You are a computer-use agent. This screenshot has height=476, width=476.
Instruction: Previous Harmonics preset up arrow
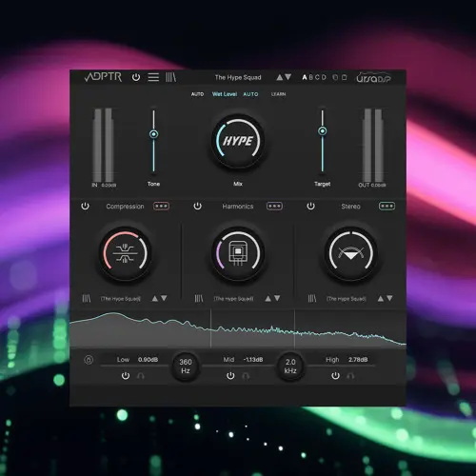point(268,299)
